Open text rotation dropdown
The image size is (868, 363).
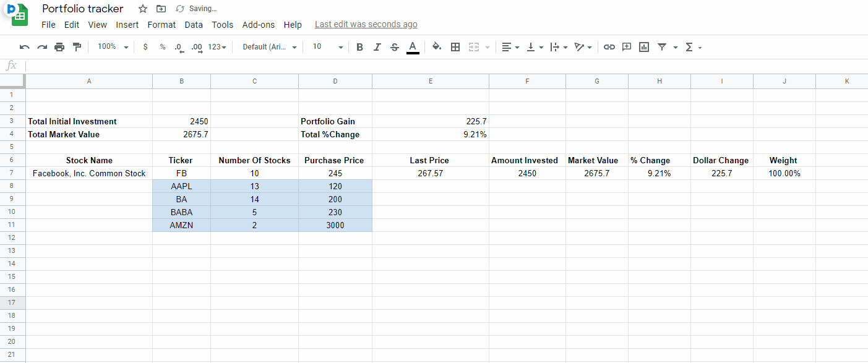[583, 47]
